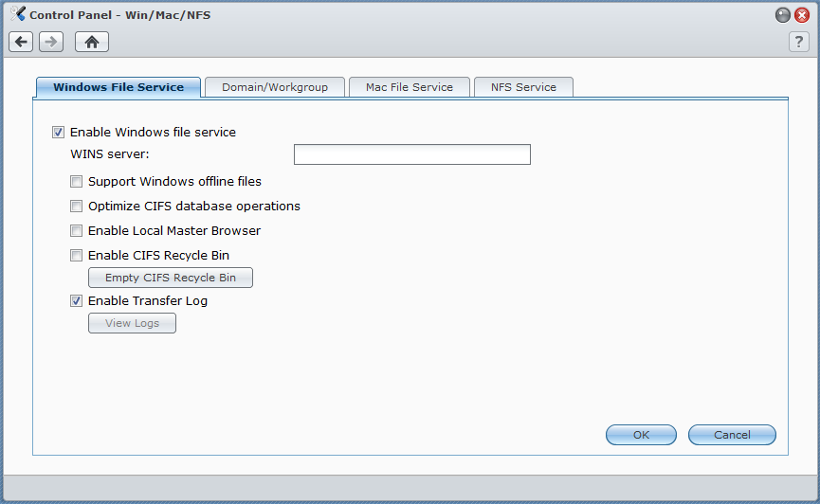This screenshot has width=820, height=504.
Task: Turn on Enable CIFS Recycle Bin
Action: (x=77, y=255)
